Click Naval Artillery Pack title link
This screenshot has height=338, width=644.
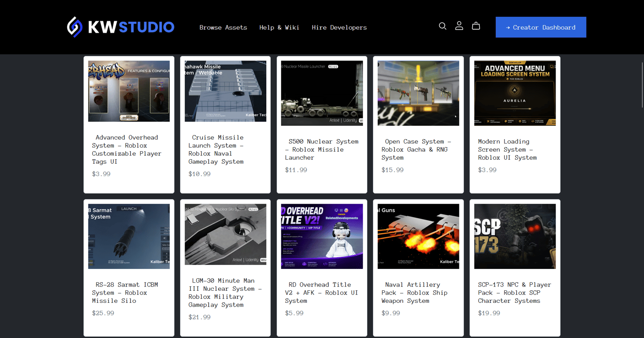pyautogui.click(x=415, y=292)
